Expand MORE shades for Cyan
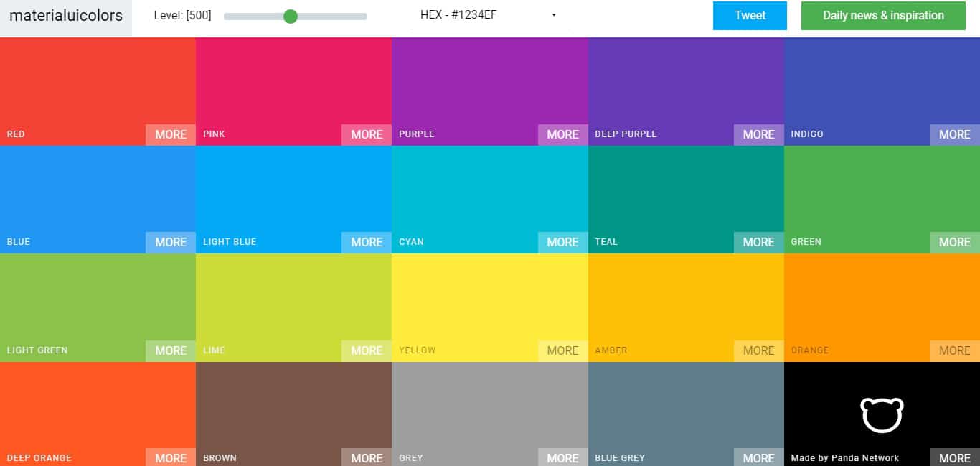 (563, 243)
